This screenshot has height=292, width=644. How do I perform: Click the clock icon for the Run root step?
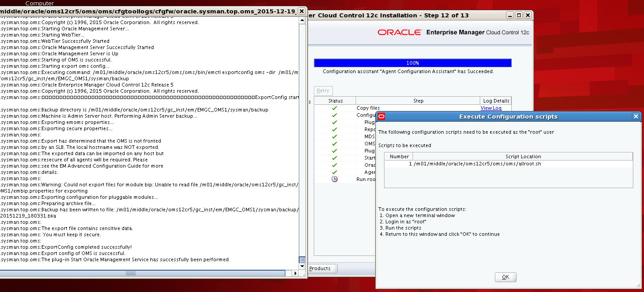[x=334, y=179]
